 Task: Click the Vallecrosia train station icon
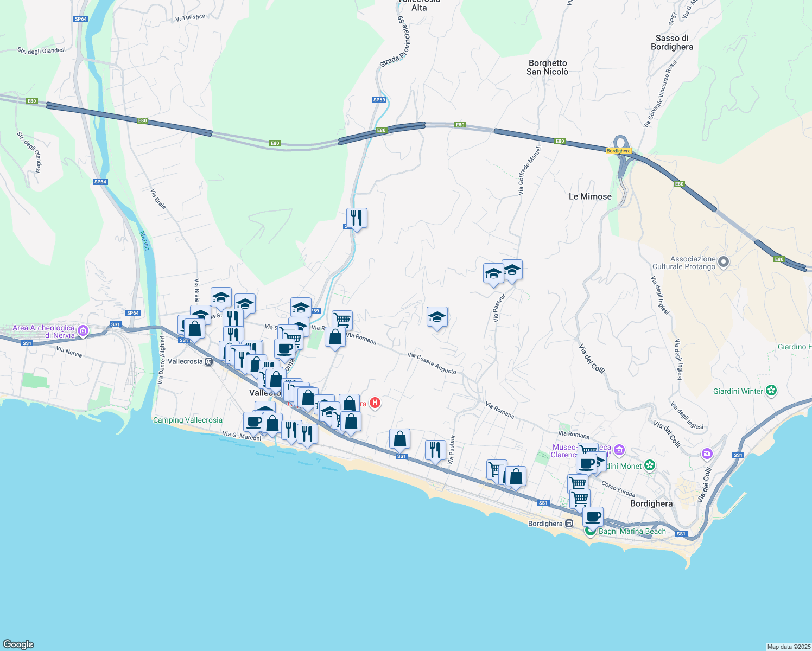208,361
